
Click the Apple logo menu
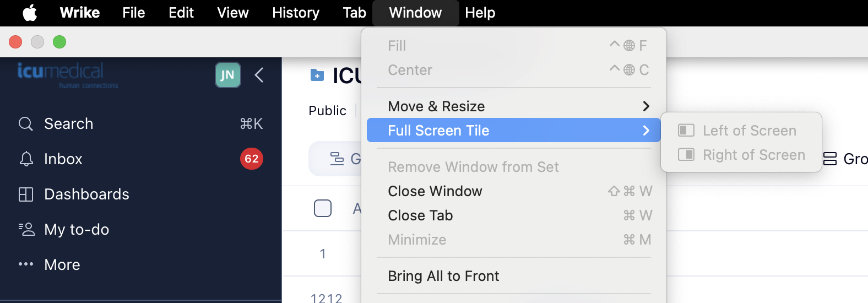coord(30,13)
